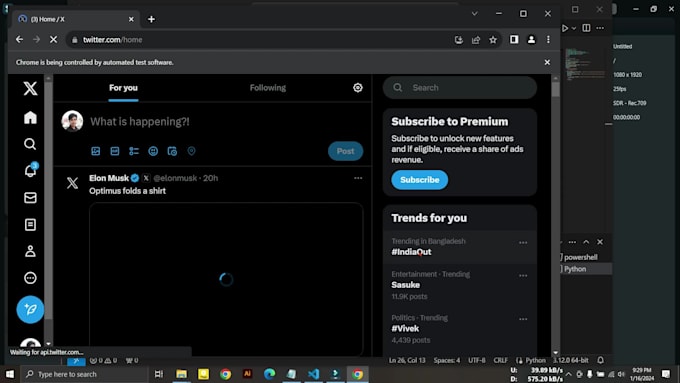
Task: Click the right sidebar scrollbar thumb
Action: coord(556,89)
